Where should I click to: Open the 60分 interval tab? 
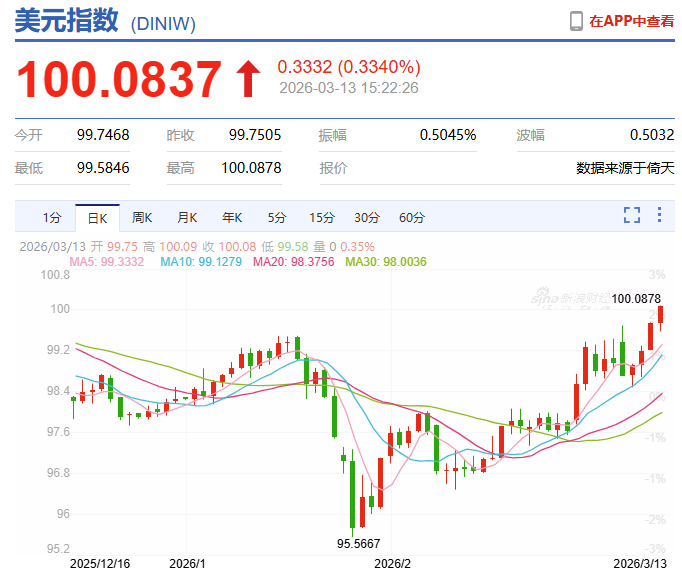point(412,217)
